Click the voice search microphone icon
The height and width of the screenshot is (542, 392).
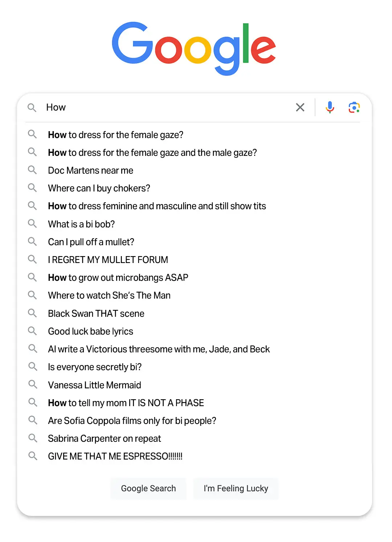[x=330, y=107]
